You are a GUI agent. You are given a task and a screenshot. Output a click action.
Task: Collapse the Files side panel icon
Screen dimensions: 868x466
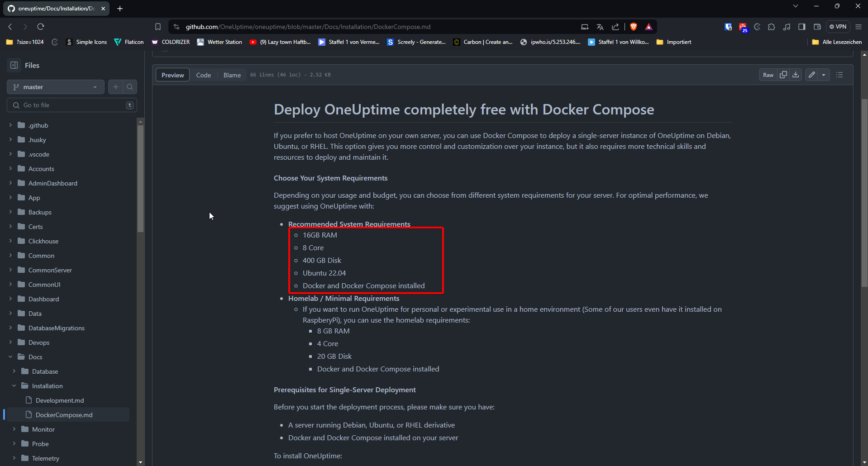click(x=14, y=65)
